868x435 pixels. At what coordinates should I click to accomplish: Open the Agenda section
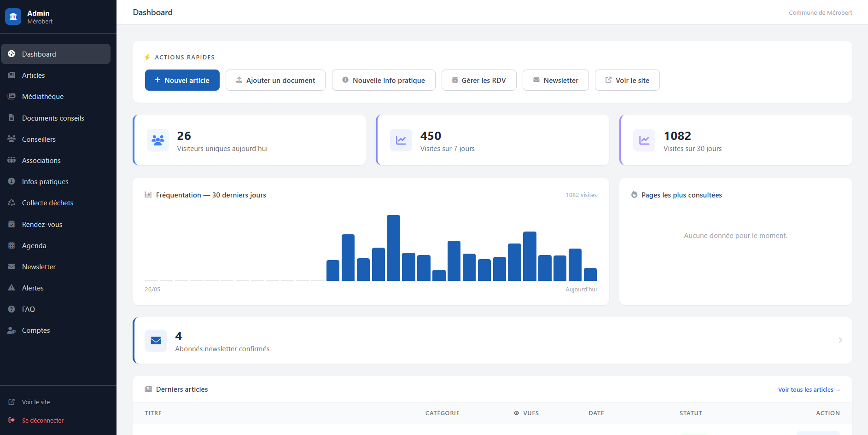pos(56,245)
